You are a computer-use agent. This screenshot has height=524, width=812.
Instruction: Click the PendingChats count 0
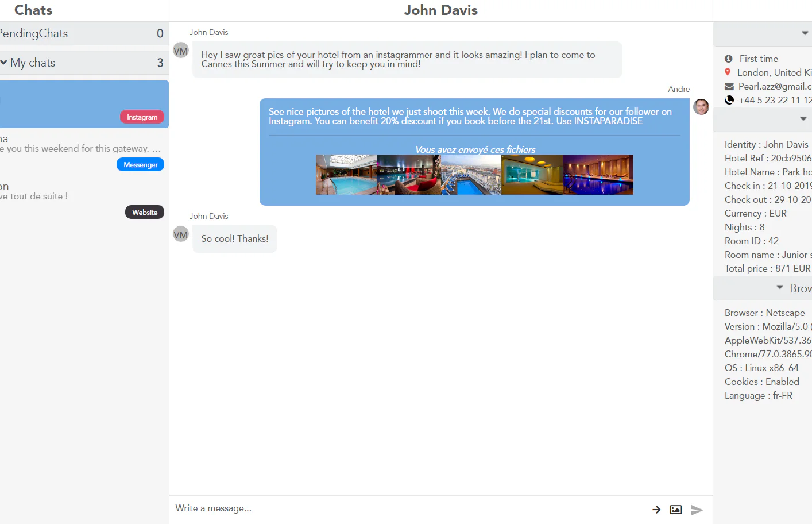(160, 33)
